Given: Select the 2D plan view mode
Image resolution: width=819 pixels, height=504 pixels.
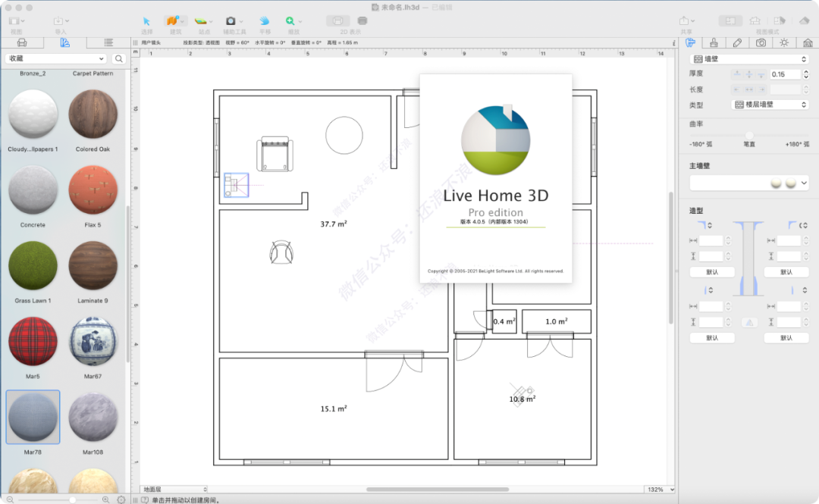Looking at the screenshot, I should 730,21.
